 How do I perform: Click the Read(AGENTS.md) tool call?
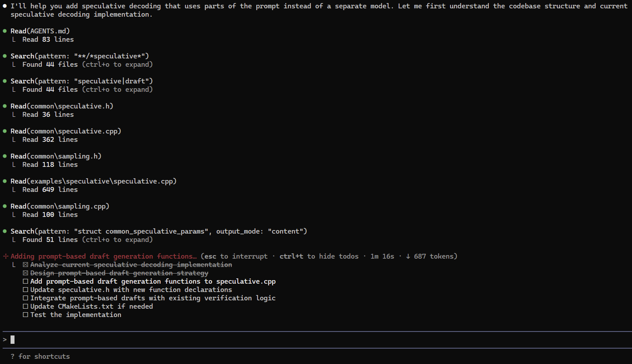40,31
